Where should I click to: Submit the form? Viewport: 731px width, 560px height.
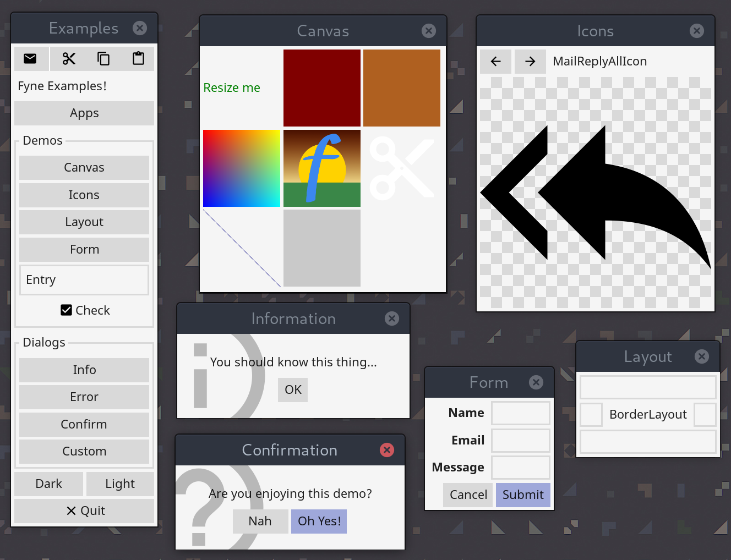click(523, 495)
